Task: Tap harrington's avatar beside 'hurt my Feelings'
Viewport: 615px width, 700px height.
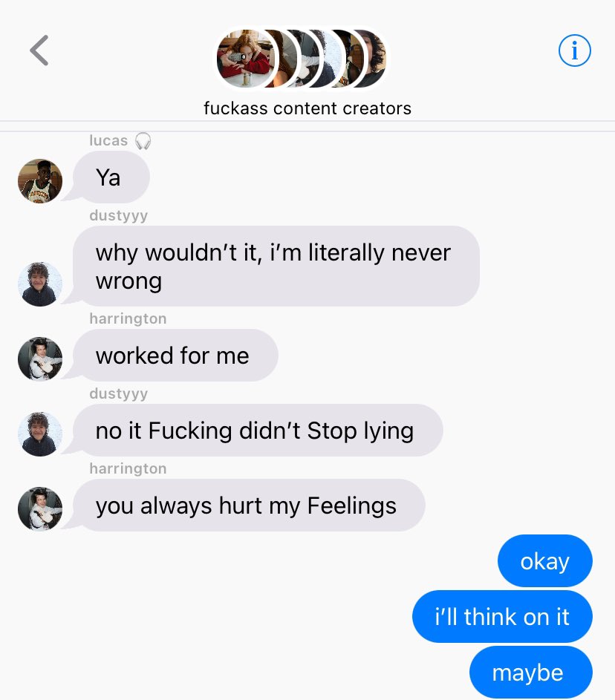Action: tap(40, 509)
